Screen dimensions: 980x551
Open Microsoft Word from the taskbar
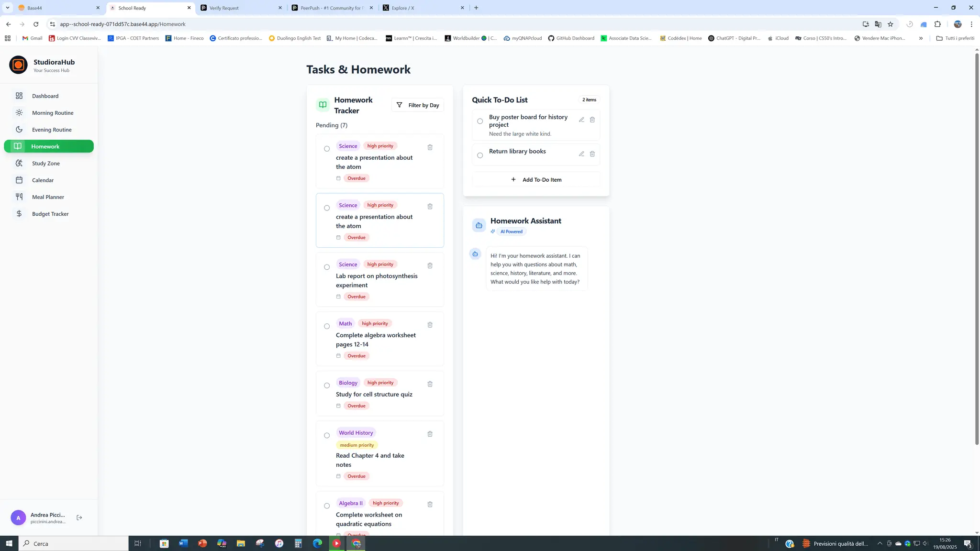(183, 543)
